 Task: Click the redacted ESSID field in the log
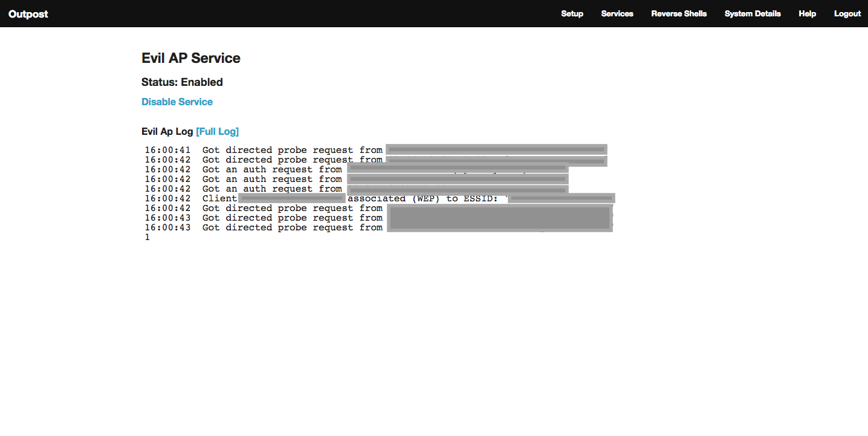point(562,198)
